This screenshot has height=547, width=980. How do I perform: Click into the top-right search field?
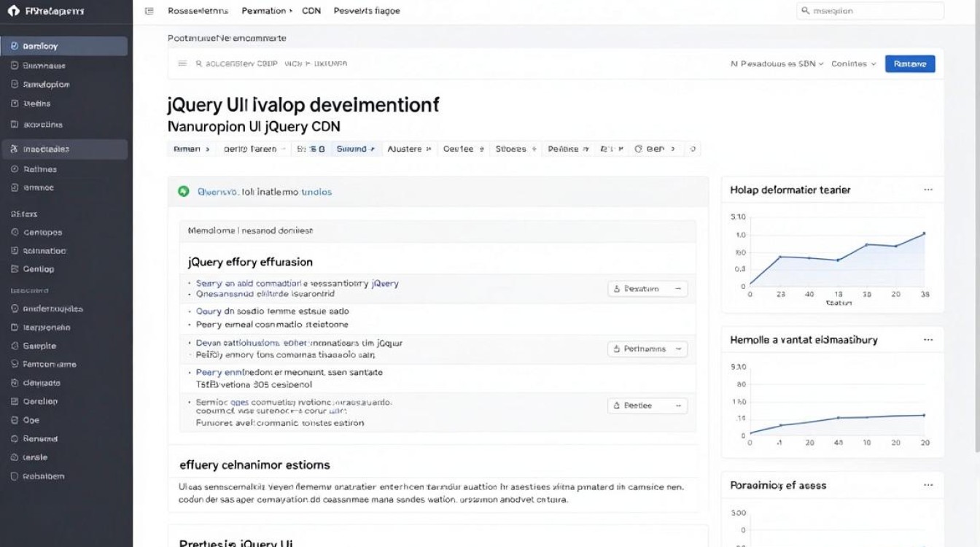pyautogui.click(x=871, y=11)
